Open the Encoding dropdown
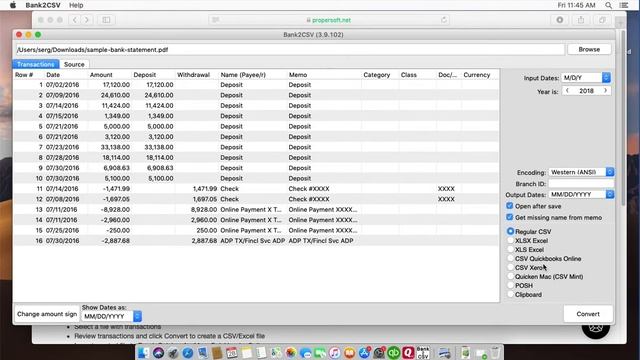The height and width of the screenshot is (360, 640). pos(581,172)
